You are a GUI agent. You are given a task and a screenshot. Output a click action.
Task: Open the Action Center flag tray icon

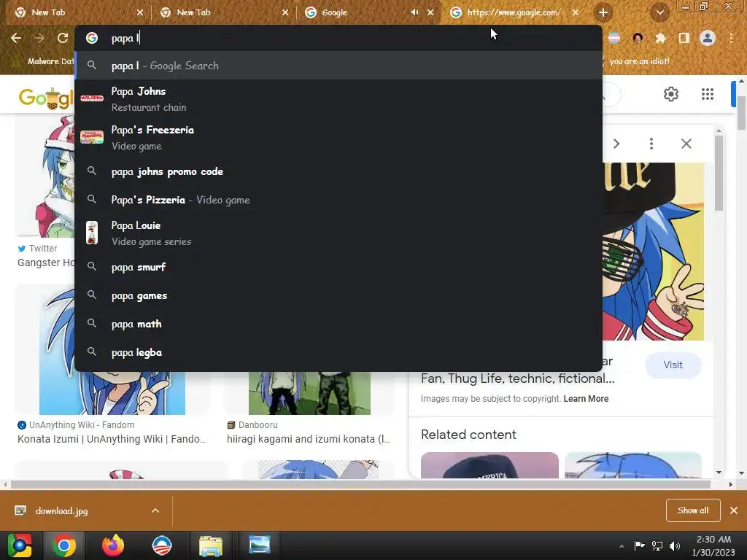click(639, 545)
